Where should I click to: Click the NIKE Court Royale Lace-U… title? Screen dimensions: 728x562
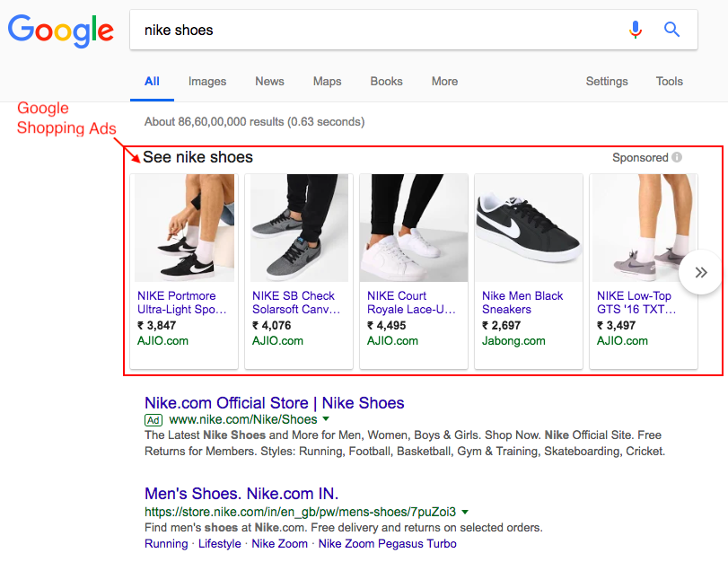point(411,303)
